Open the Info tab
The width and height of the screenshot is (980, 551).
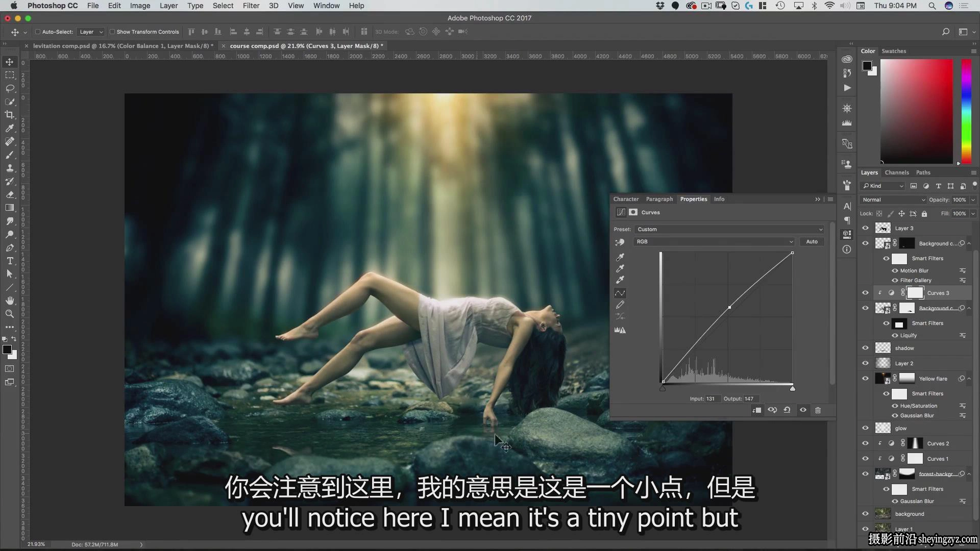[x=719, y=199]
